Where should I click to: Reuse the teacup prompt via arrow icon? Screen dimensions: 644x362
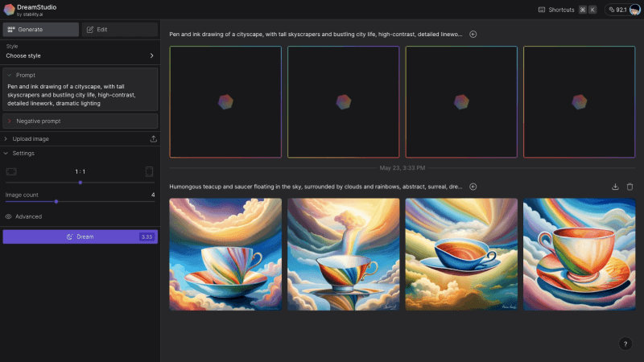coord(473,187)
